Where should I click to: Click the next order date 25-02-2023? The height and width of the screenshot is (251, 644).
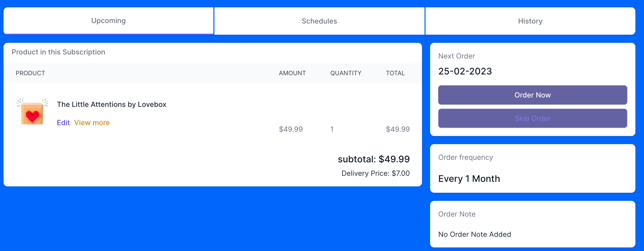465,71
